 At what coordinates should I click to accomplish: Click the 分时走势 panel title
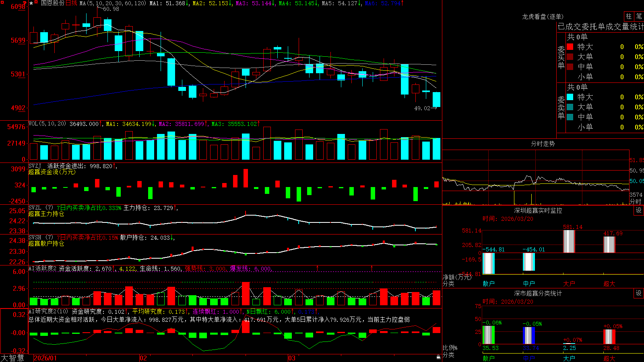click(x=543, y=144)
